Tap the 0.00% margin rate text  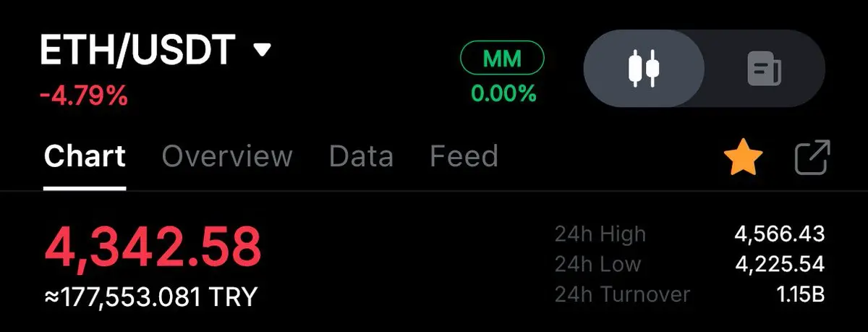tap(503, 93)
